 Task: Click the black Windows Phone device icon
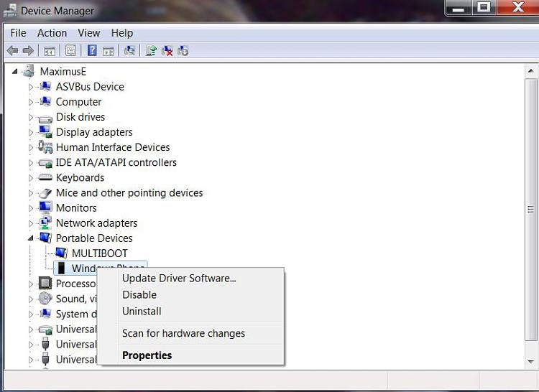tap(61, 268)
